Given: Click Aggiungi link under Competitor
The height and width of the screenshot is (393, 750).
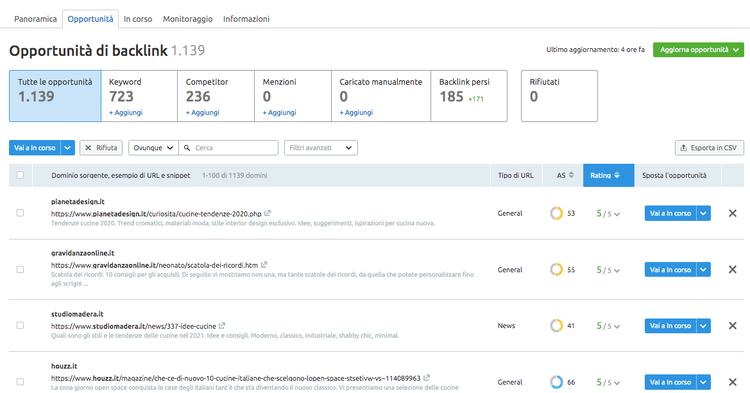Looking at the screenshot, I should [x=203, y=112].
